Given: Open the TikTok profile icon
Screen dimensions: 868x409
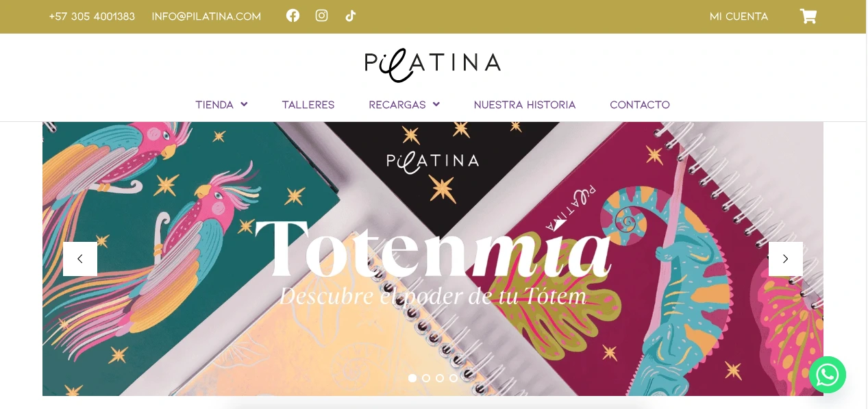Looking at the screenshot, I should coord(350,15).
